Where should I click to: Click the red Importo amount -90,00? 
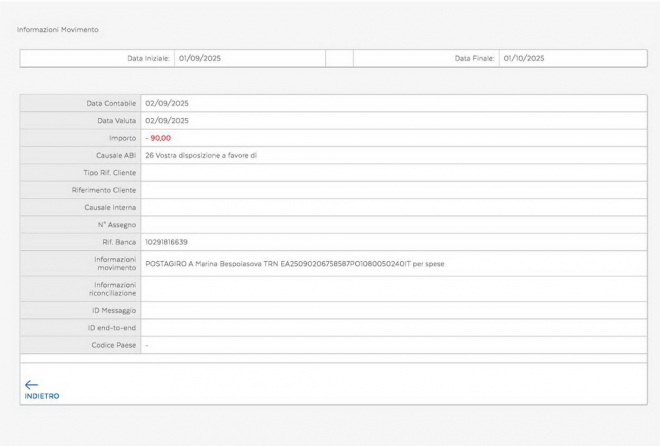click(x=158, y=138)
